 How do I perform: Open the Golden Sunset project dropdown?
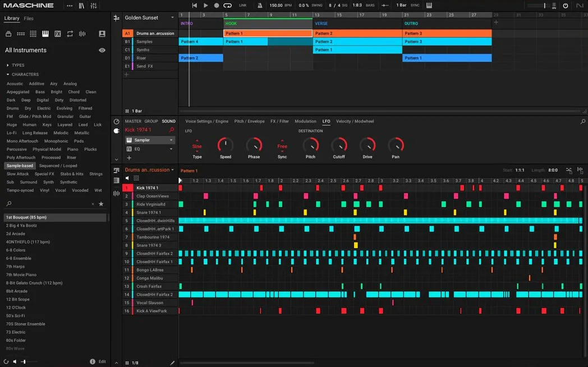click(x=172, y=18)
